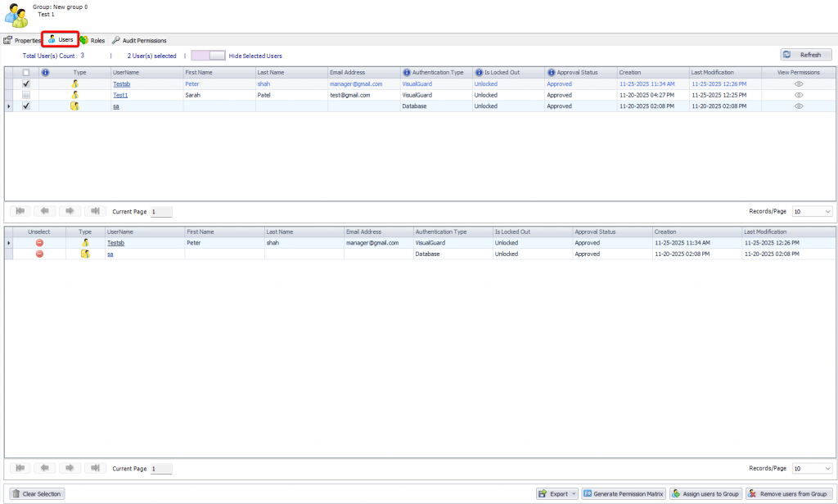Image resolution: width=838 pixels, height=504 pixels.
Task: Toggle the Hide Selected Users switch
Action: coord(208,56)
